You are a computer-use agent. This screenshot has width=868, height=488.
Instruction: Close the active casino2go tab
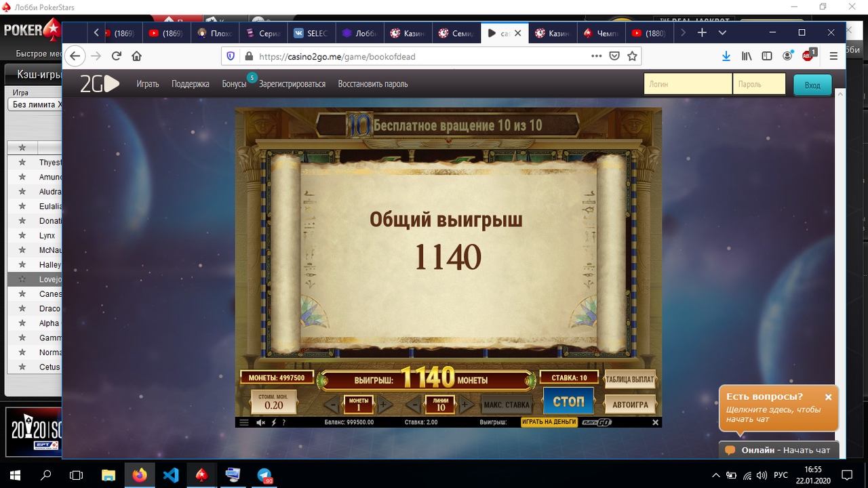click(517, 33)
